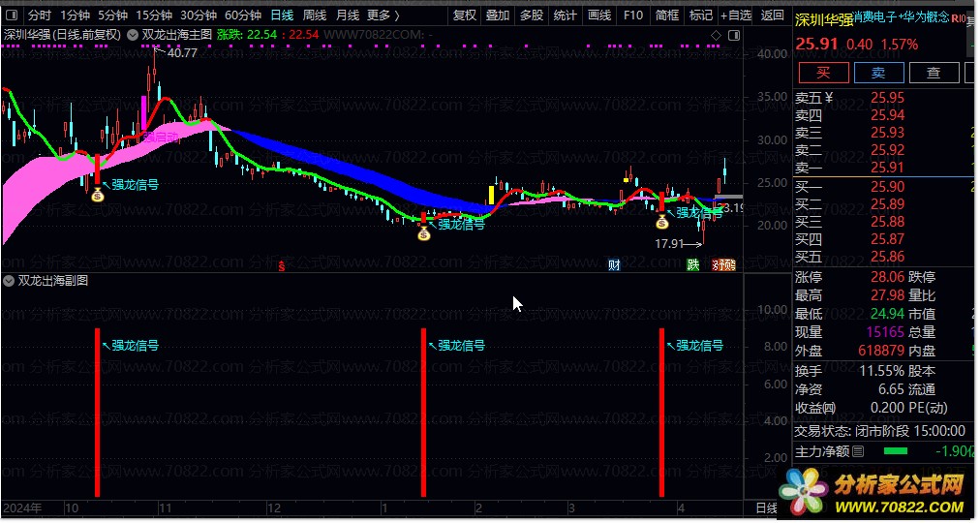980x523 pixels.
Task: Add stock via +自选 button
Action: tap(736, 15)
